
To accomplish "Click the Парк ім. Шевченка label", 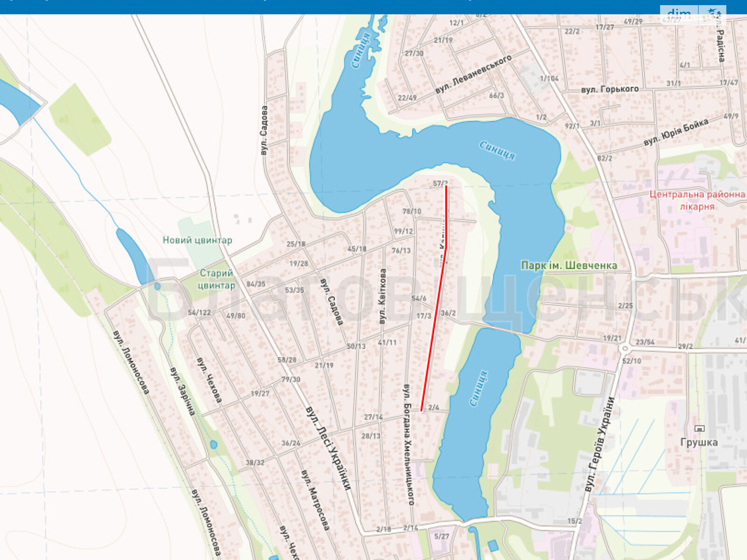I will click(x=569, y=266).
